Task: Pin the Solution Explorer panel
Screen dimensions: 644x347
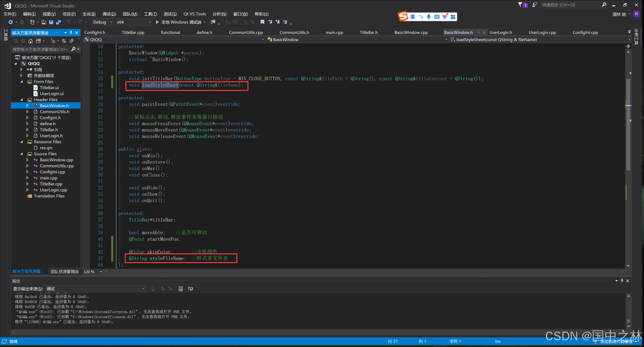Action: 71,32
